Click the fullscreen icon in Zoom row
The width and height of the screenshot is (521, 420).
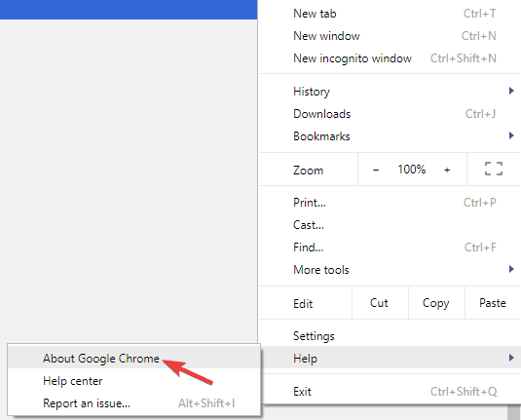pos(494,169)
